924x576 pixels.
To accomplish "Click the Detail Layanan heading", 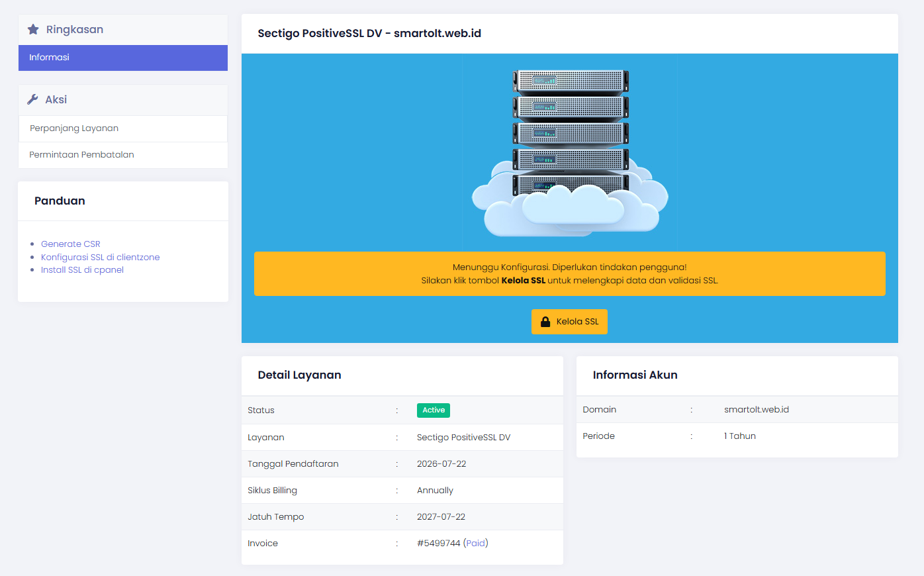I will coord(300,375).
